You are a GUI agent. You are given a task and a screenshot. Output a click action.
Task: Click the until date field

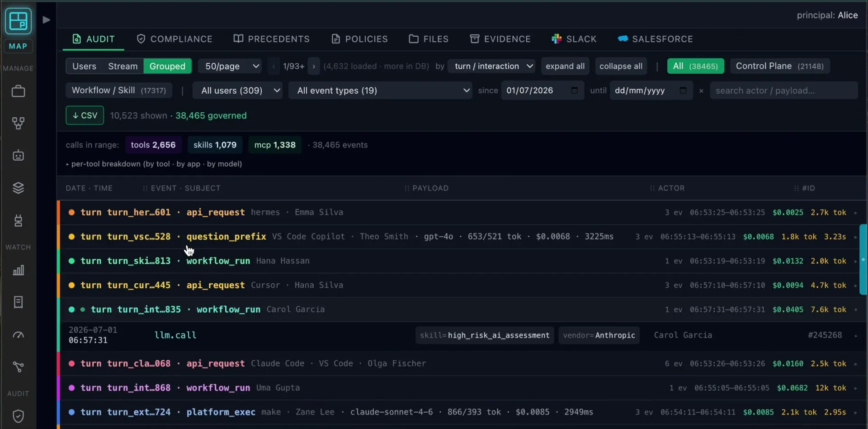pyautogui.click(x=651, y=91)
